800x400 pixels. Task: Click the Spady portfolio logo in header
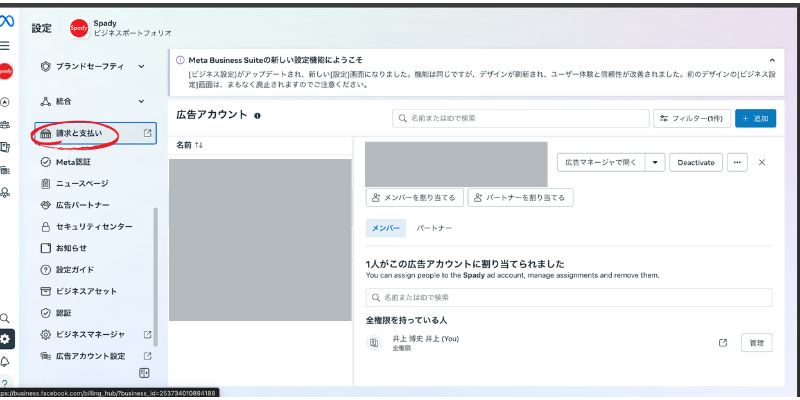click(79, 28)
